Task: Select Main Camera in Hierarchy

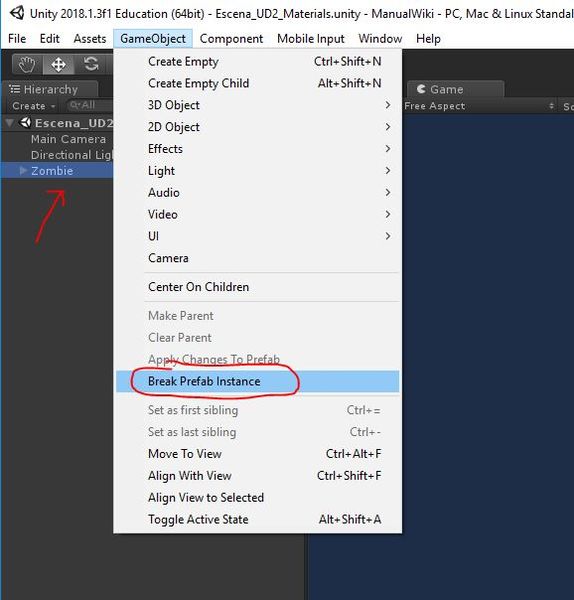Action: [x=57, y=139]
